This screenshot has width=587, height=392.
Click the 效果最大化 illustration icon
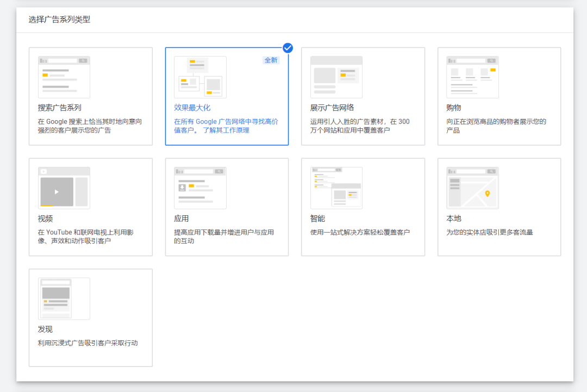point(200,77)
